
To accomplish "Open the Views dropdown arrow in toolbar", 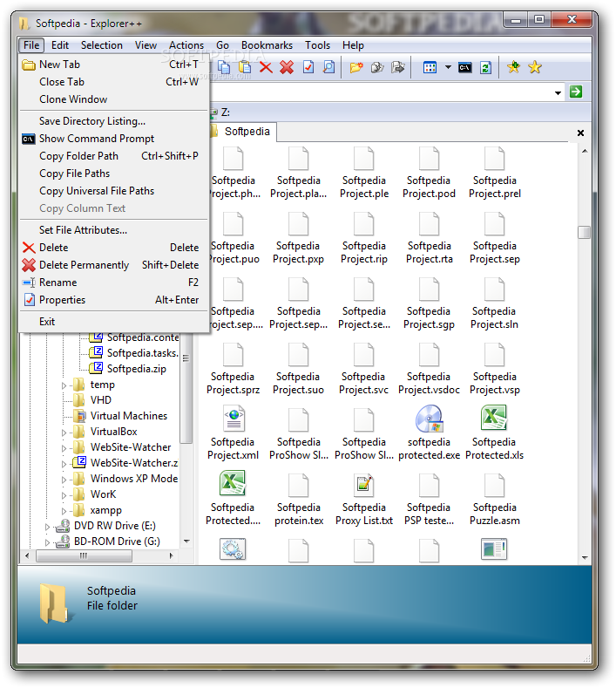I will 448,67.
